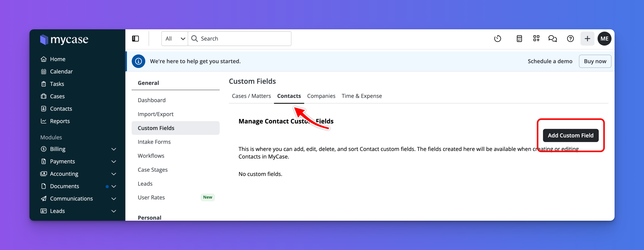This screenshot has height=250, width=644.
Task: Click the mycase logo
Action: pyautogui.click(x=64, y=40)
